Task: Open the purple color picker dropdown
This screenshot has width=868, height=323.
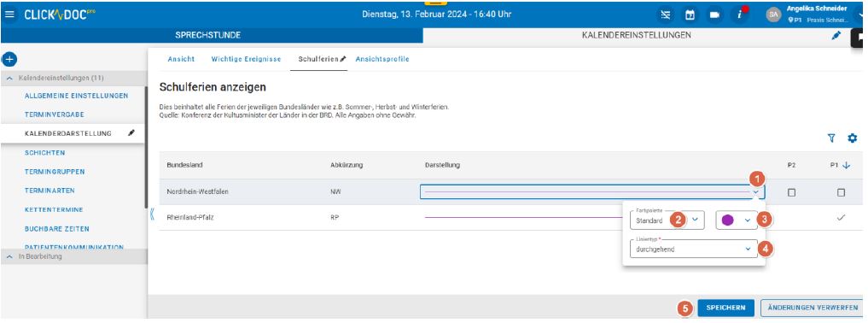Action: (x=737, y=220)
